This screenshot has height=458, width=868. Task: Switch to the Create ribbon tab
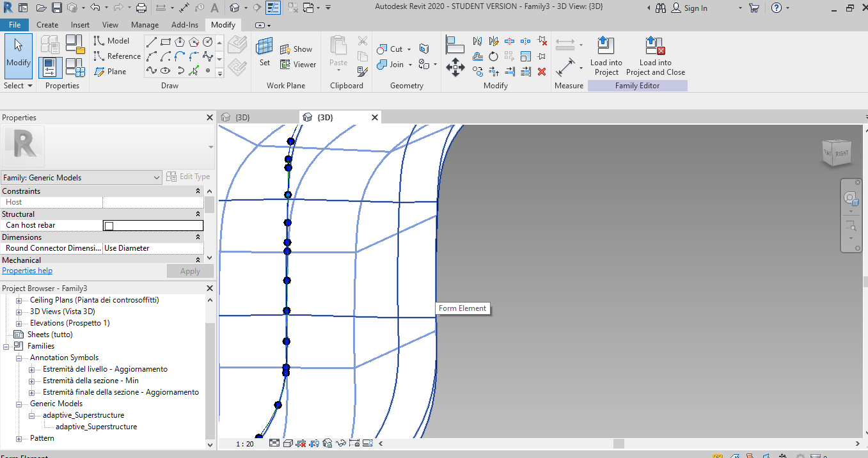47,24
